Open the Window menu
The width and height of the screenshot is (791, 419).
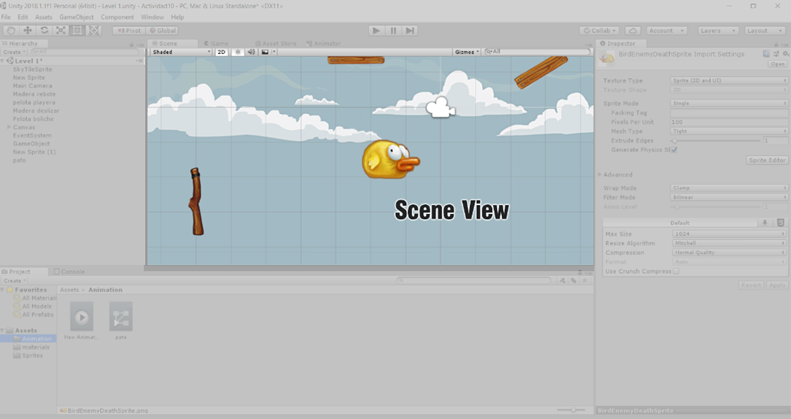(152, 17)
